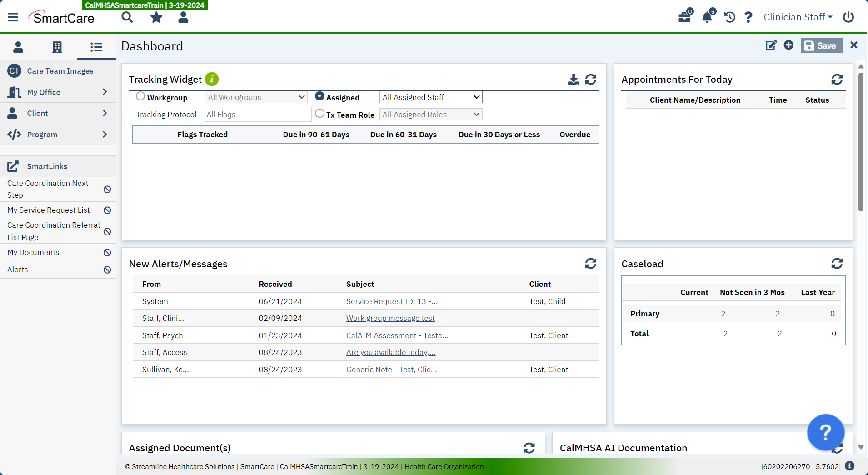This screenshot has height=475, width=868.
Task: Export Tracking Widget data via download icon
Action: coord(573,79)
